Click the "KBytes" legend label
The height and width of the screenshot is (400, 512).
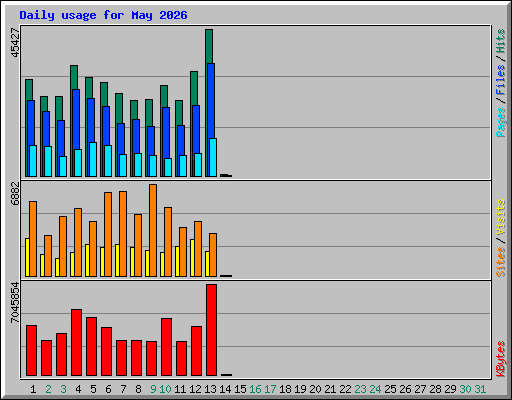[x=501, y=359]
